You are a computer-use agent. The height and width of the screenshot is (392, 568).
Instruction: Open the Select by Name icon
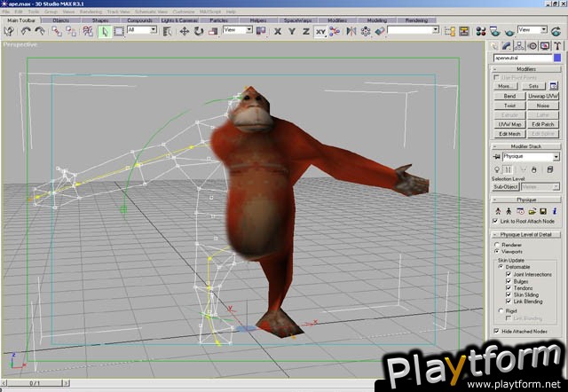coord(167,32)
